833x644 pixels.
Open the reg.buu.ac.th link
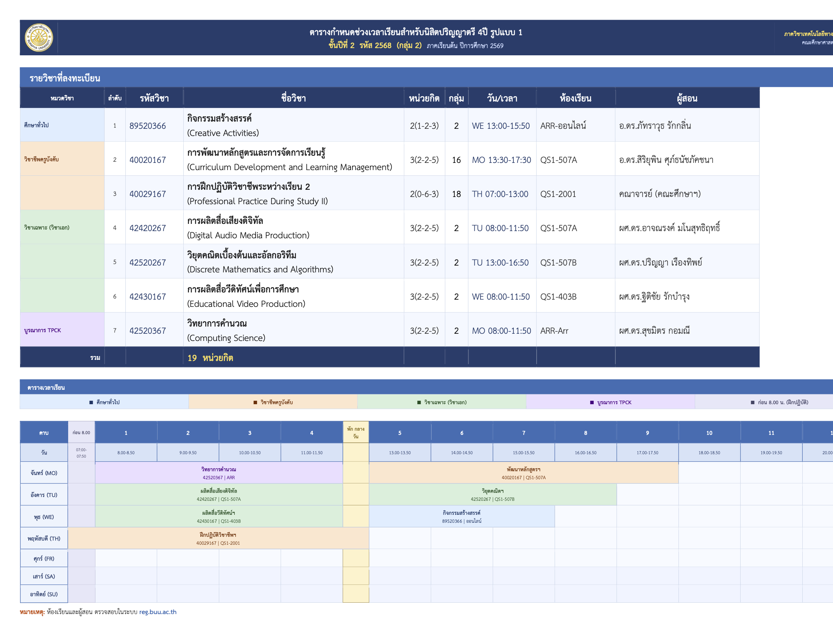point(158,612)
